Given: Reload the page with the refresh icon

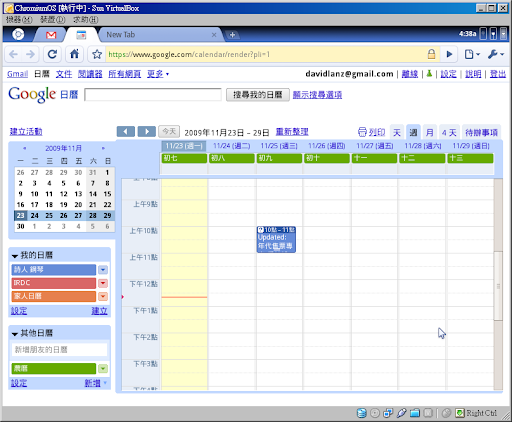Looking at the screenshot, I should 52,54.
